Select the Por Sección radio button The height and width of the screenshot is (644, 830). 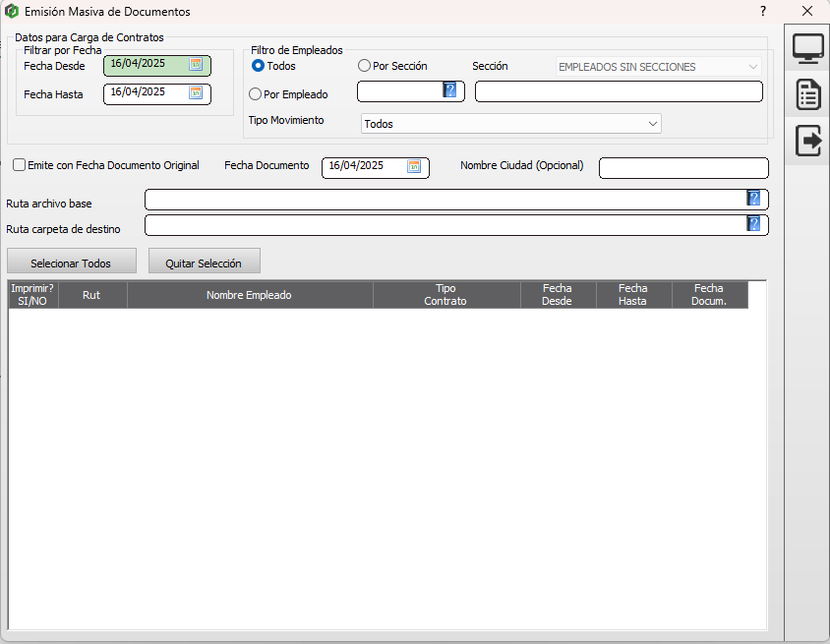click(x=365, y=66)
